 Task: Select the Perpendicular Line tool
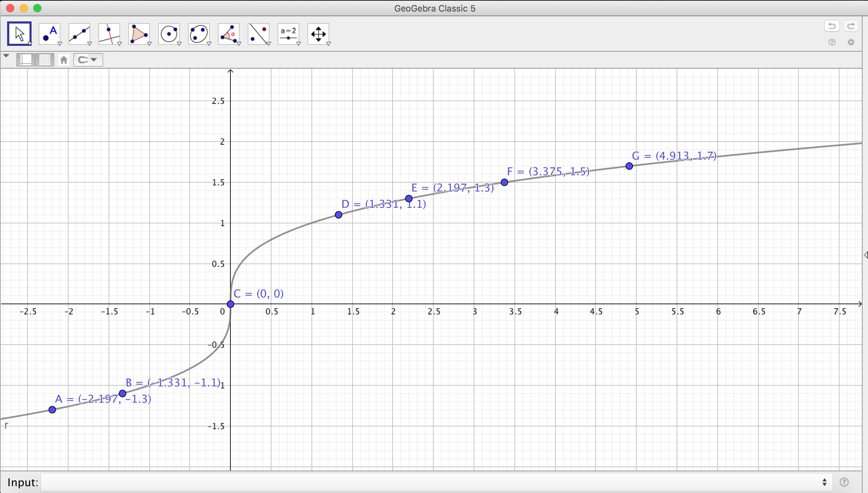click(x=109, y=34)
